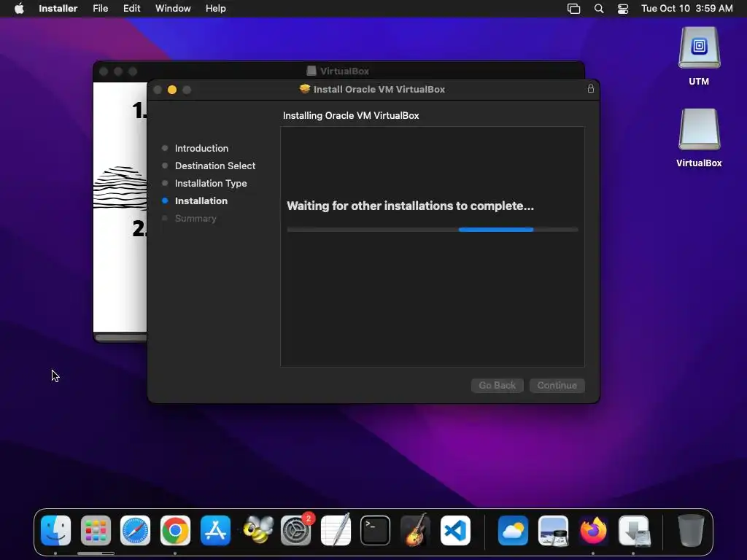This screenshot has width=747, height=560.
Task: Open TextEdit from the Dock
Action: point(336,531)
